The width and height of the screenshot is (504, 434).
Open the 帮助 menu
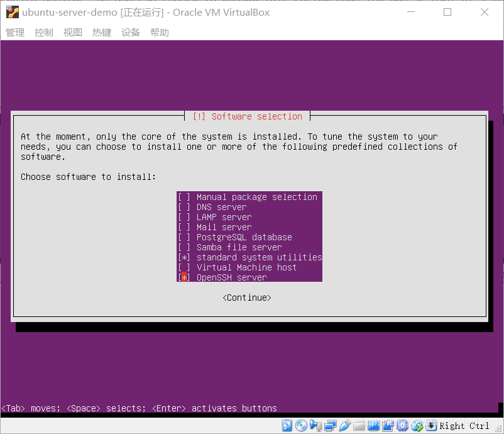[x=160, y=33]
